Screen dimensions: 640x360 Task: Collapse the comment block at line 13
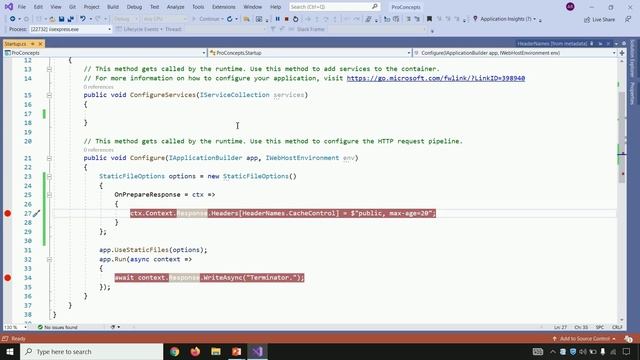point(49,69)
